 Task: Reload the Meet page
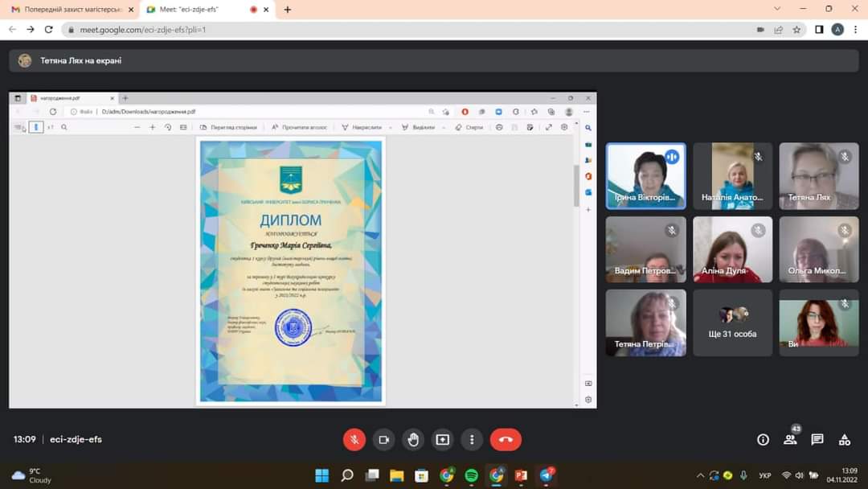tap(48, 30)
